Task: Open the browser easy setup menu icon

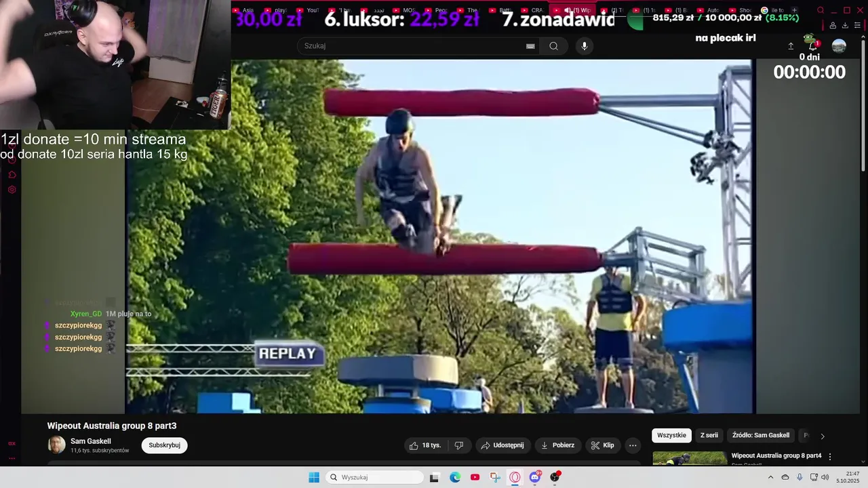Action: [x=857, y=25]
